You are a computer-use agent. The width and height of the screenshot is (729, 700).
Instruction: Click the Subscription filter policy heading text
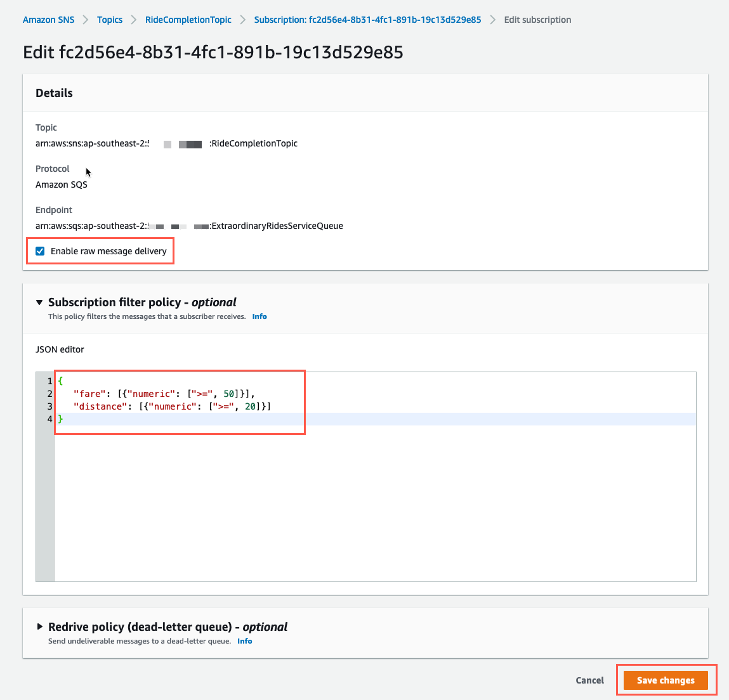141,302
